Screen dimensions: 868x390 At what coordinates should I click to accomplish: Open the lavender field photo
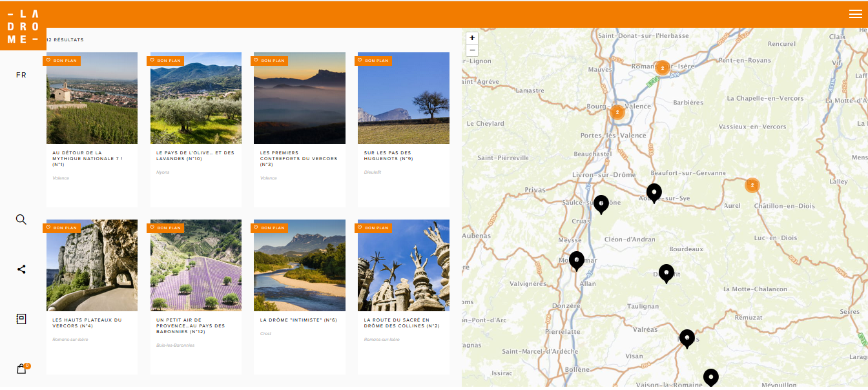196,265
